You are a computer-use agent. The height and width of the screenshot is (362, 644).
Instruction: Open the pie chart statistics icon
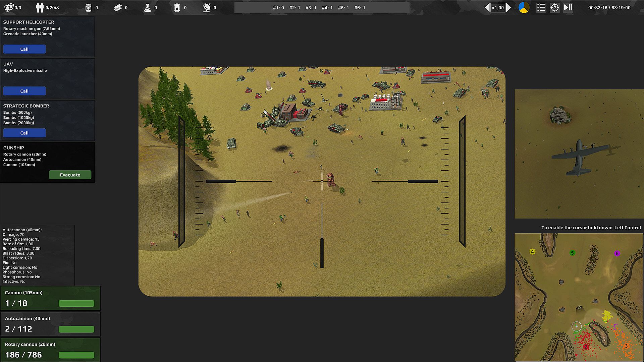click(524, 7)
